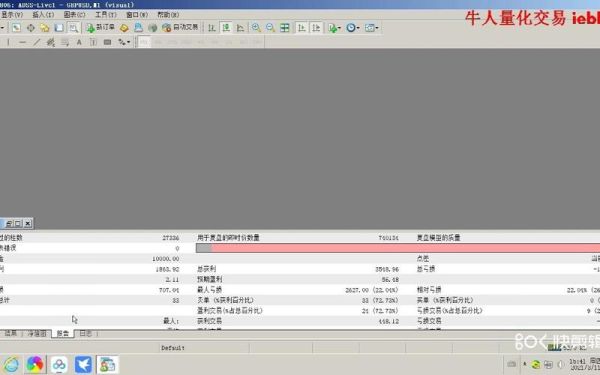Click the modelling quality progress bar
This screenshot has height=375, width=600.
click(398, 248)
